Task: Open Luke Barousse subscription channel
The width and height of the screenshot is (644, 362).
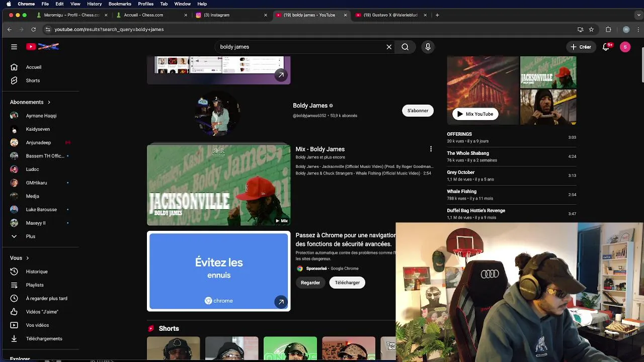Action: point(40,210)
